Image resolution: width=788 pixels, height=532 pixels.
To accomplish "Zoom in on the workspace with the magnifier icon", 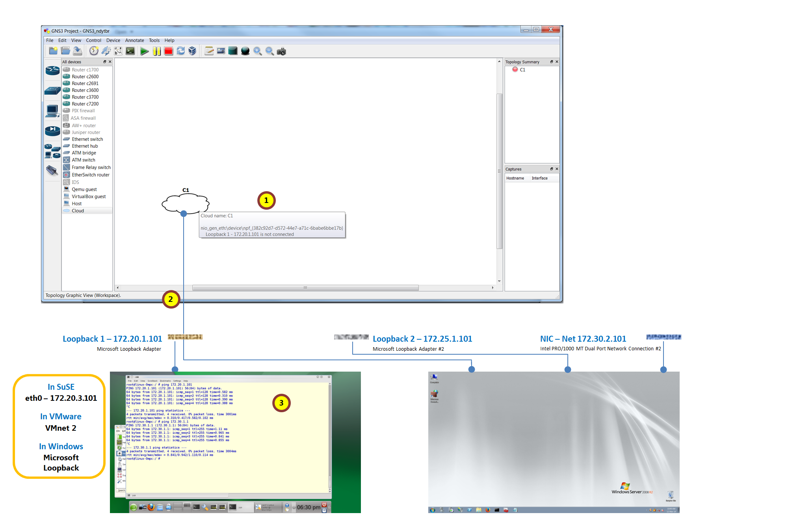I will pos(258,51).
